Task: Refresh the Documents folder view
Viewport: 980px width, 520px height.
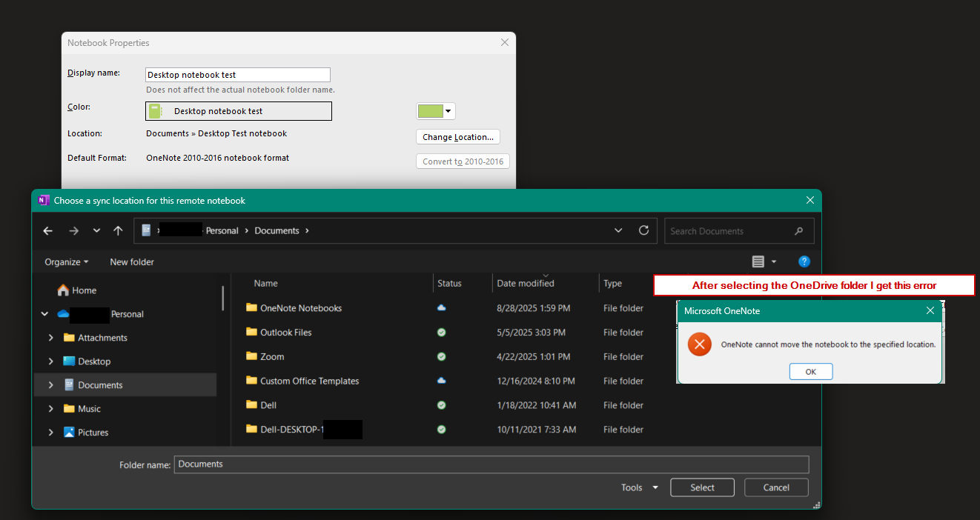Action: [x=643, y=230]
